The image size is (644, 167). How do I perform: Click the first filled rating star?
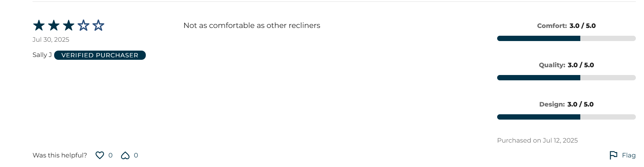pyautogui.click(x=39, y=25)
